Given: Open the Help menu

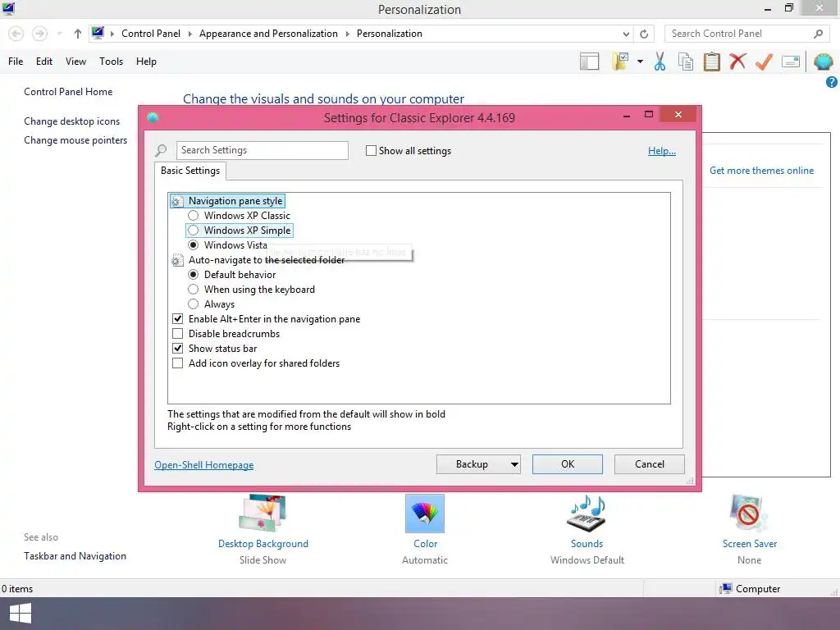Looking at the screenshot, I should pyautogui.click(x=146, y=62).
